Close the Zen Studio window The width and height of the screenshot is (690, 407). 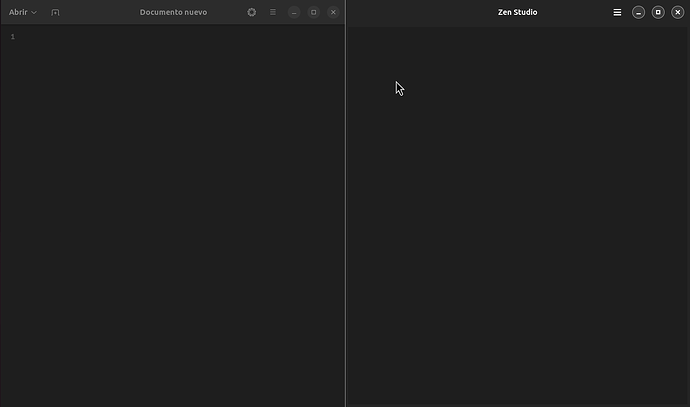(678, 12)
